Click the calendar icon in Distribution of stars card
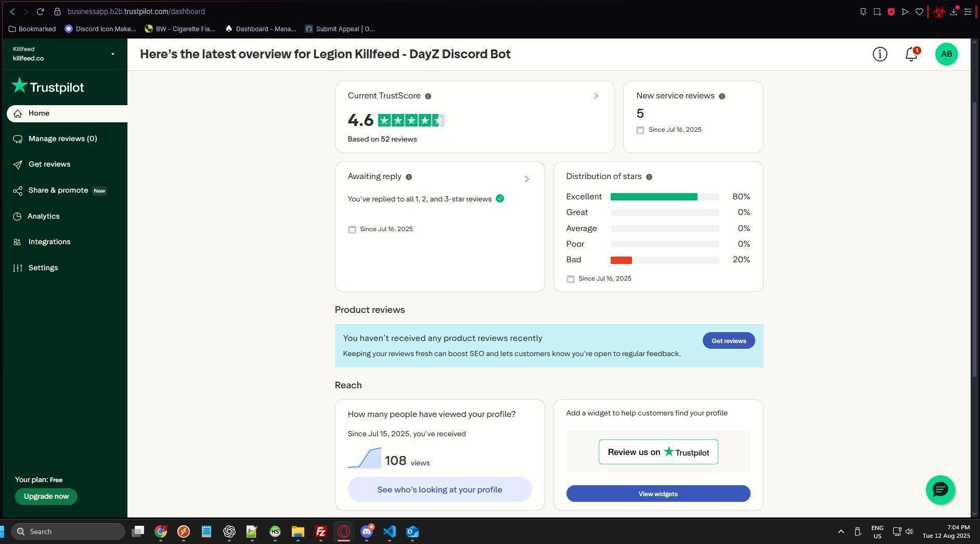Viewport: 980px width, 544px height. [571, 279]
